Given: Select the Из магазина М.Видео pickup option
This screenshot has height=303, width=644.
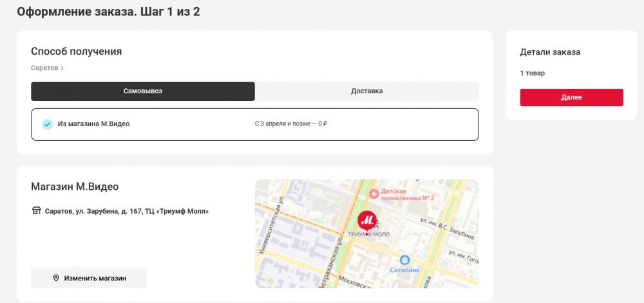Looking at the screenshot, I should pyautogui.click(x=255, y=124).
